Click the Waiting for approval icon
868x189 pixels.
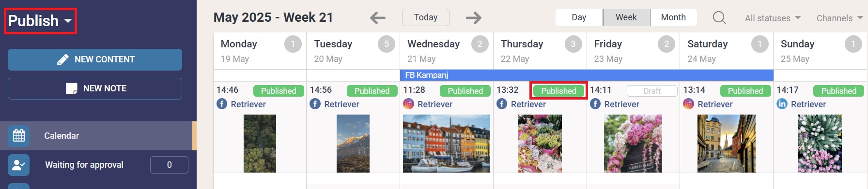pyautogui.click(x=19, y=165)
